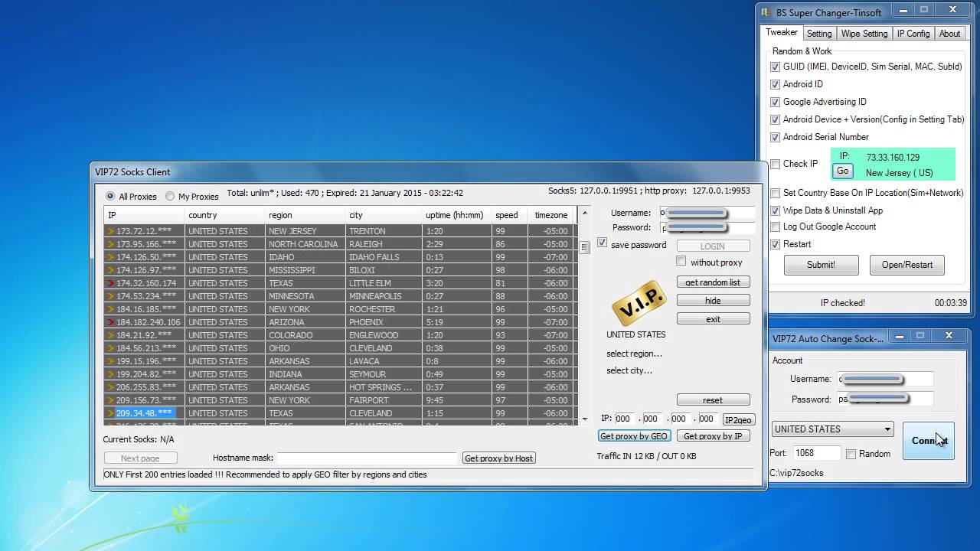Click the first IP octet field

pyautogui.click(x=624, y=419)
